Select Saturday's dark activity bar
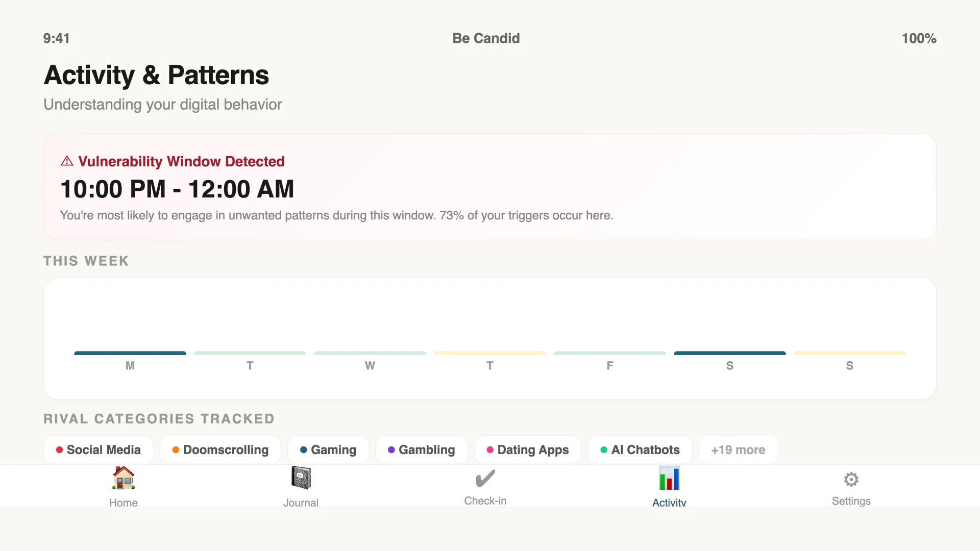This screenshot has height=551, width=980. click(730, 353)
